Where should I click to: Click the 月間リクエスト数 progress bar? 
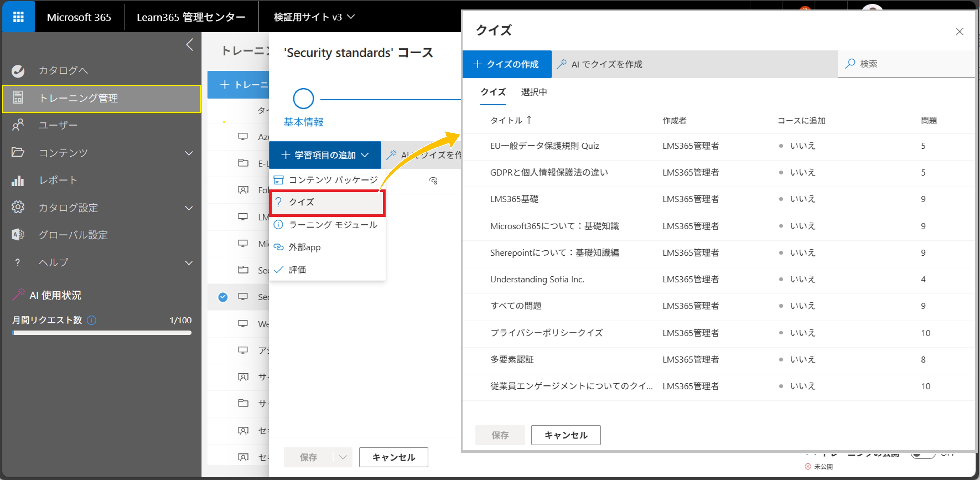coord(102,333)
